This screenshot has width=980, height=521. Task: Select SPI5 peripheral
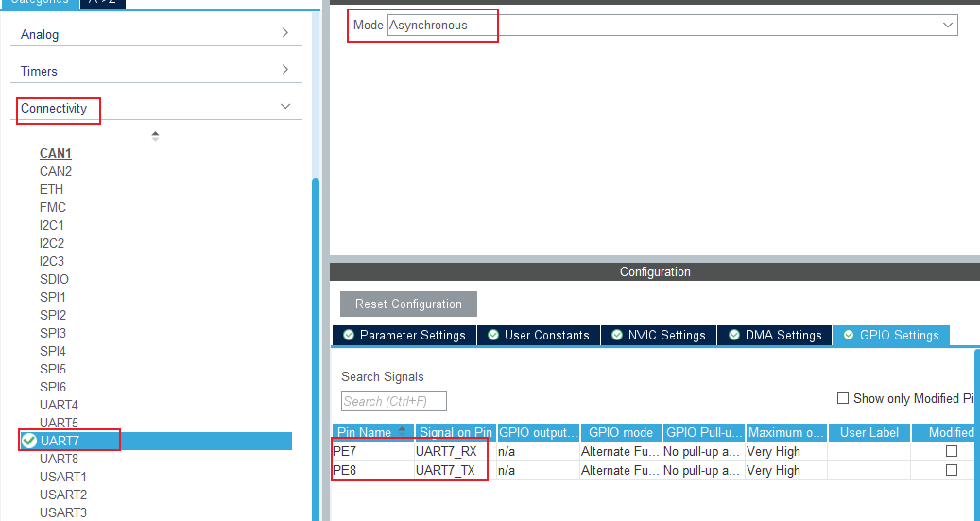tap(53, 369)
